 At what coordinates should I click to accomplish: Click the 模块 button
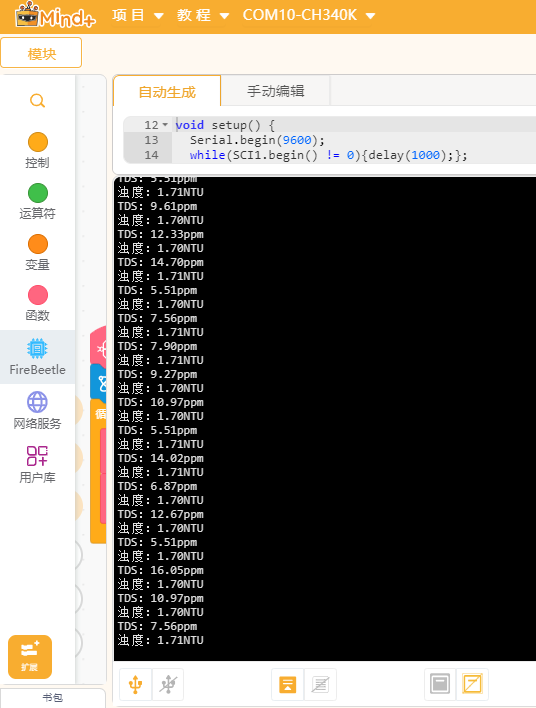pyautogui.click(x=41, y=53)
